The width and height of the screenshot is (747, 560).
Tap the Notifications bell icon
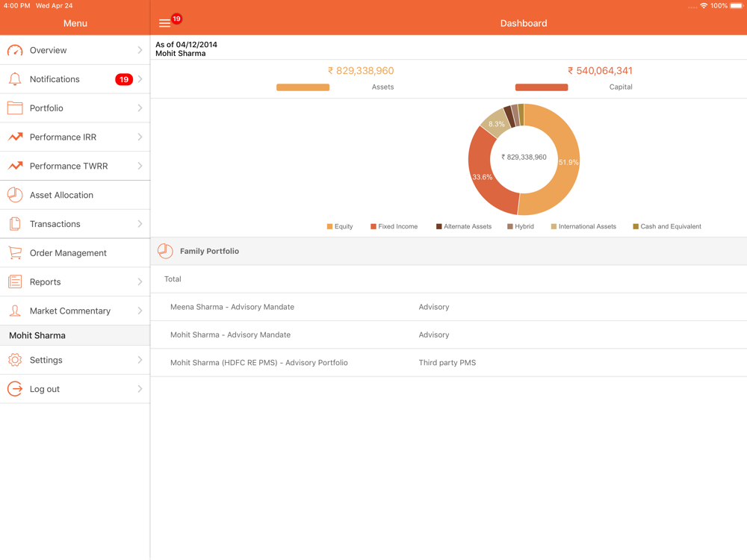(15, 79)
